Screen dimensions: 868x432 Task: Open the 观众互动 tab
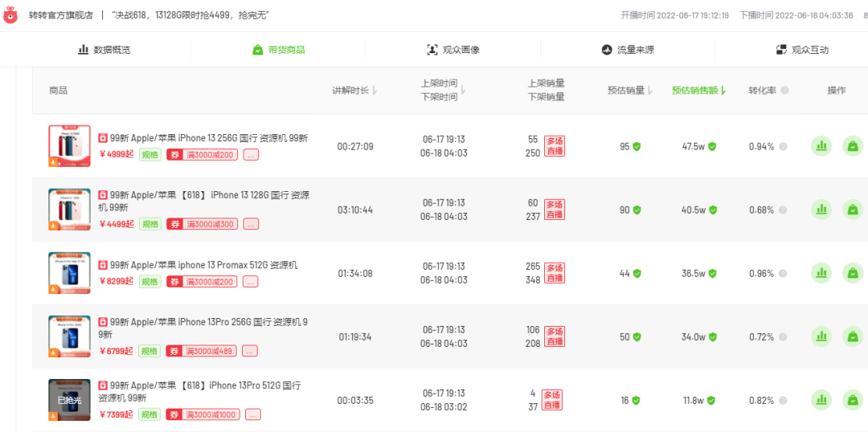802,50
